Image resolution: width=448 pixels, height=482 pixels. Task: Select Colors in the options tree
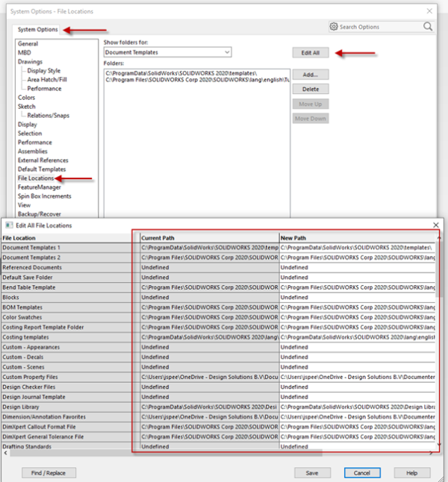click(x=26, y=98)
